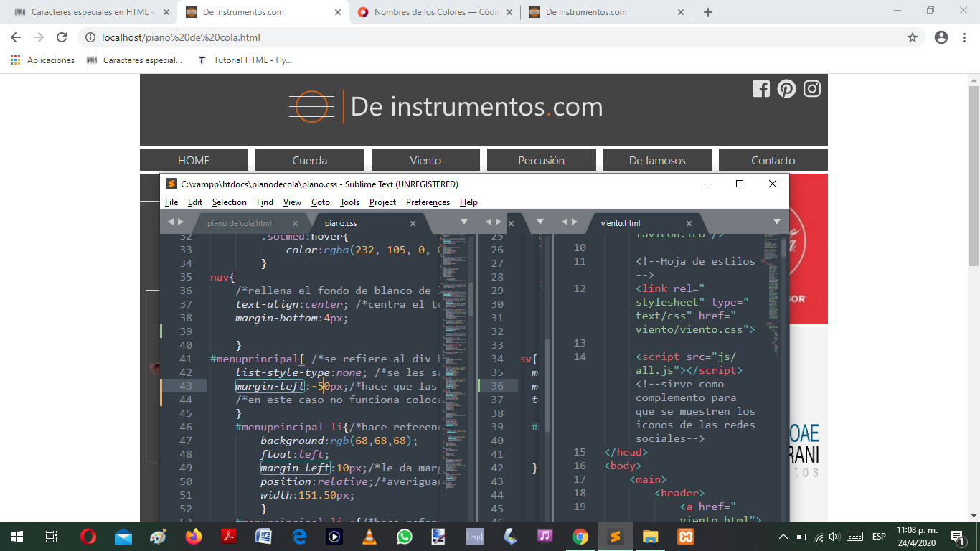The image size is (980, 551).
Task: Switch to the piano de cola.html tab
Action: 240,223
